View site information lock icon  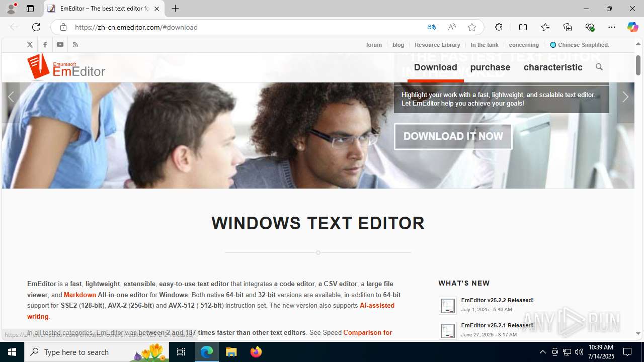(x=63, y=27)
